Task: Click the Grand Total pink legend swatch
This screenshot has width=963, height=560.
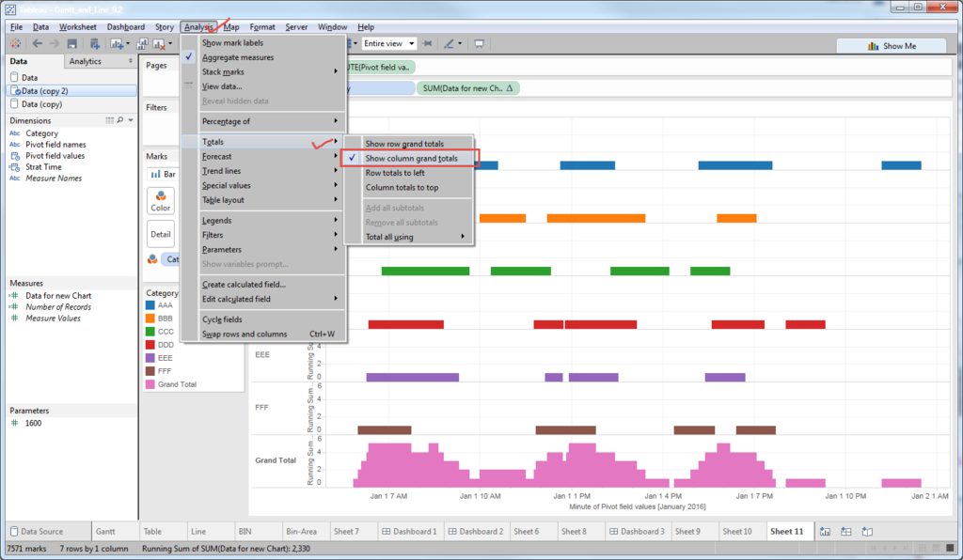Action: [150, 384]
